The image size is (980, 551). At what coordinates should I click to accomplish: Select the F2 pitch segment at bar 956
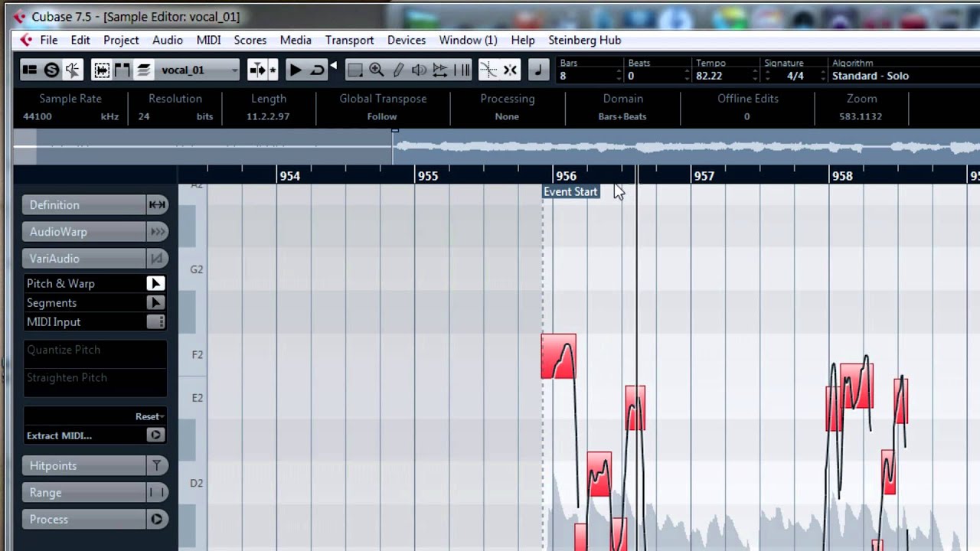[x=559, y=356]
